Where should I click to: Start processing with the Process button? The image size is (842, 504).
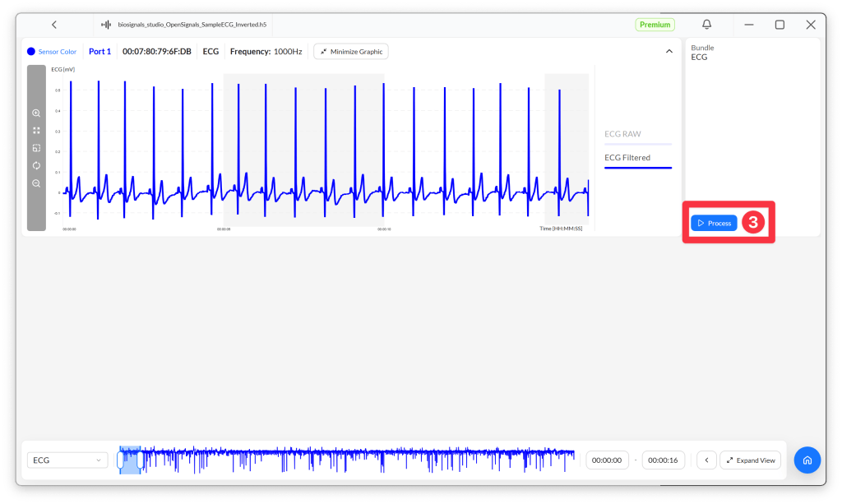(715, 224)
